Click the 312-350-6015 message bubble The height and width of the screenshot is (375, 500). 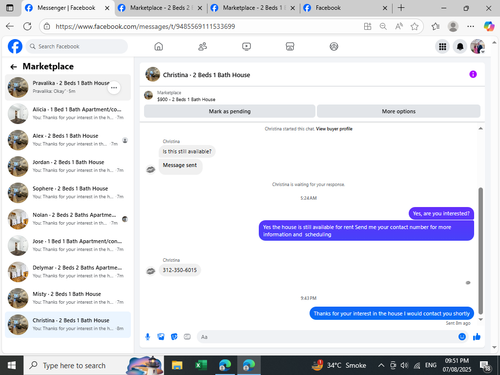[x=180, y=270]
